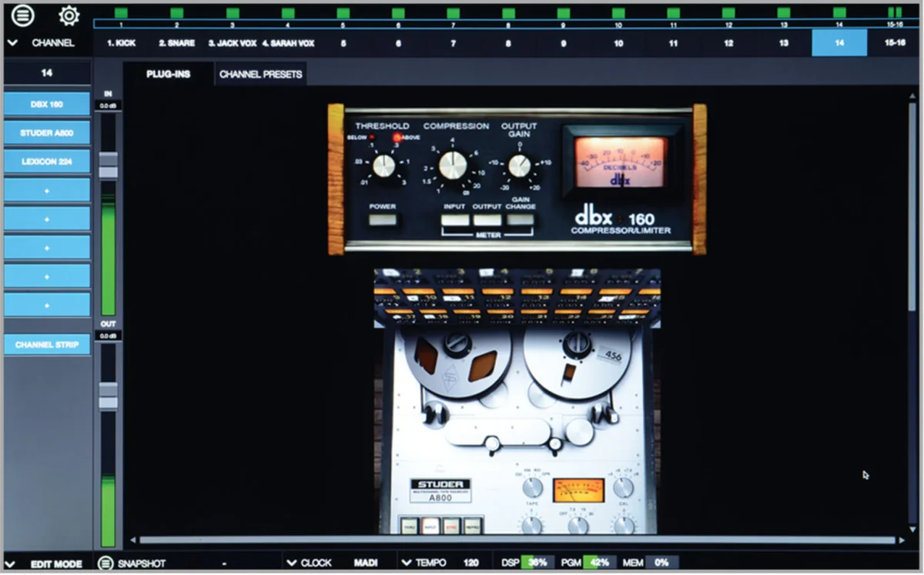Select channel 15-16 in the channel bar
This screenshot has width=924, height=575.
pos(895,43)
